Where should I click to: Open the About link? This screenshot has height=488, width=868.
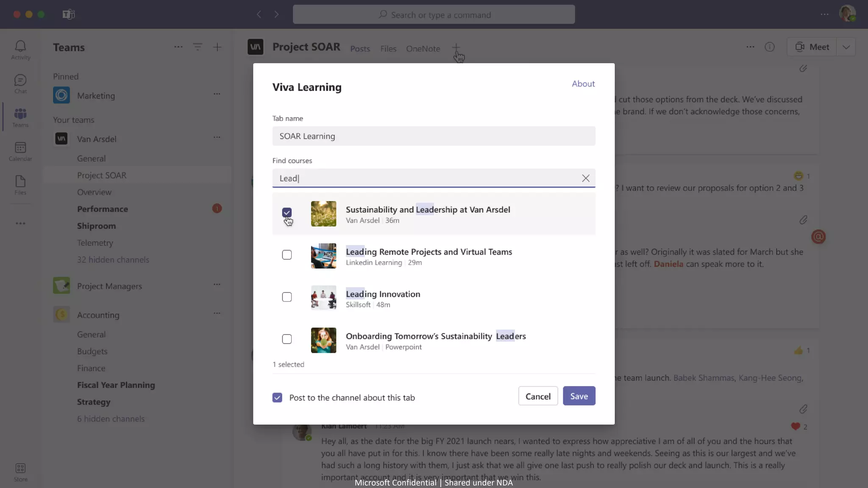(583, 84)
